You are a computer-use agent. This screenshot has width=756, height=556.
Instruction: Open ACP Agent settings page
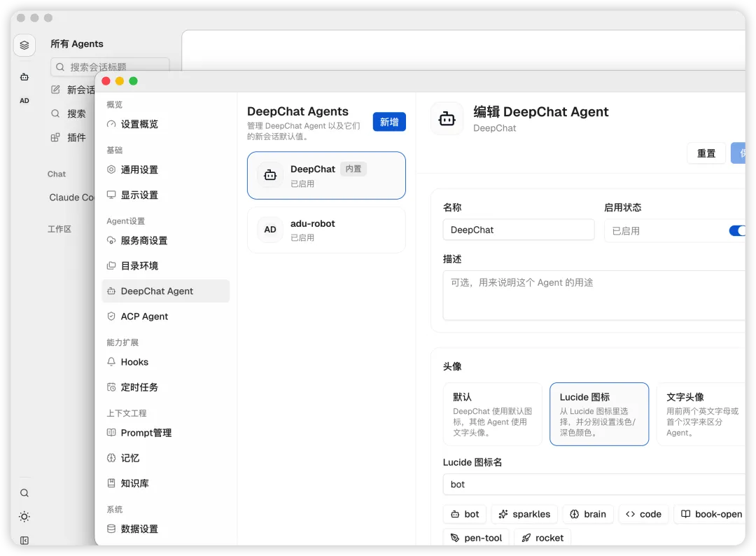(x=165, y=317)
